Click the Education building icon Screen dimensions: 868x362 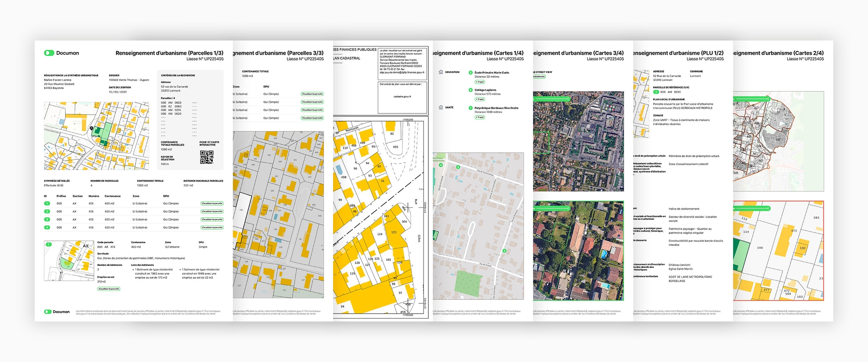[x=441, y=72]
